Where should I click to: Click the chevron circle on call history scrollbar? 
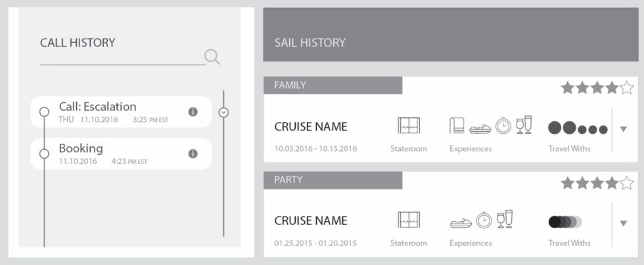(223, 112)
